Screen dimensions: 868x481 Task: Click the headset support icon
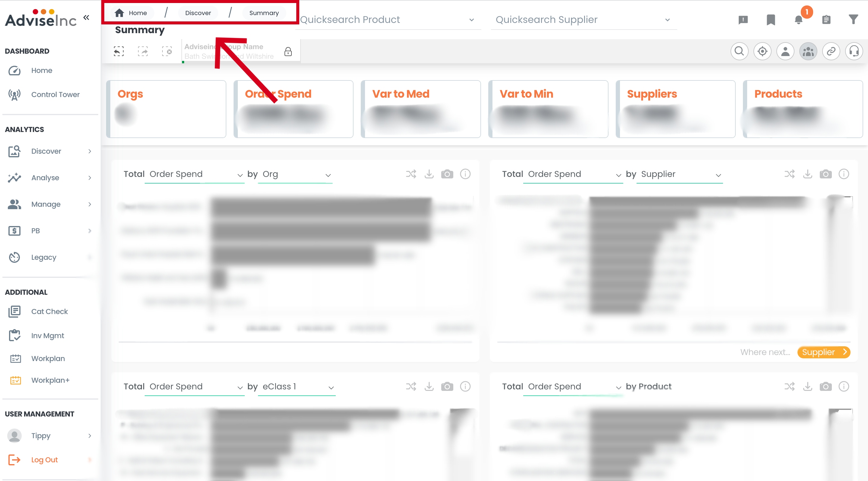click(x=854, y=51)
